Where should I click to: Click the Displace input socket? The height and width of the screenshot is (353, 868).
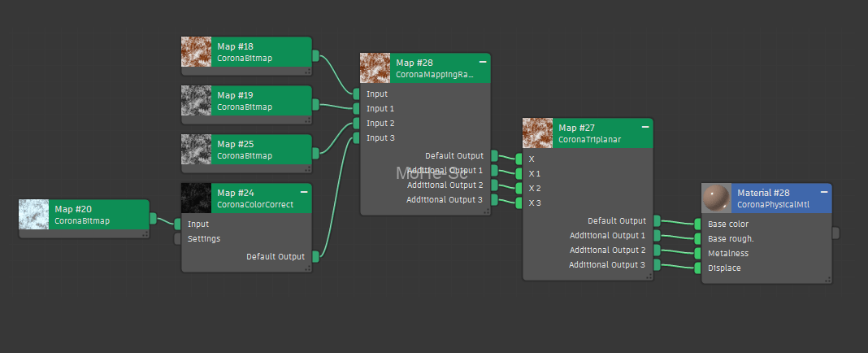[x=697, y=268]
